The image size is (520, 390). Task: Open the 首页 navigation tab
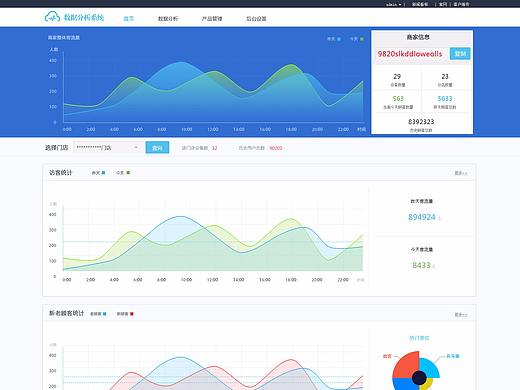(x=129, y=19)
